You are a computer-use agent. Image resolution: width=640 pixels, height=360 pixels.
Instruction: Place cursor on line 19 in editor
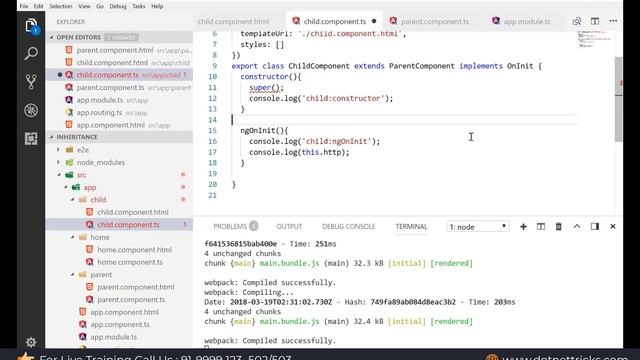tap(404, 173)
